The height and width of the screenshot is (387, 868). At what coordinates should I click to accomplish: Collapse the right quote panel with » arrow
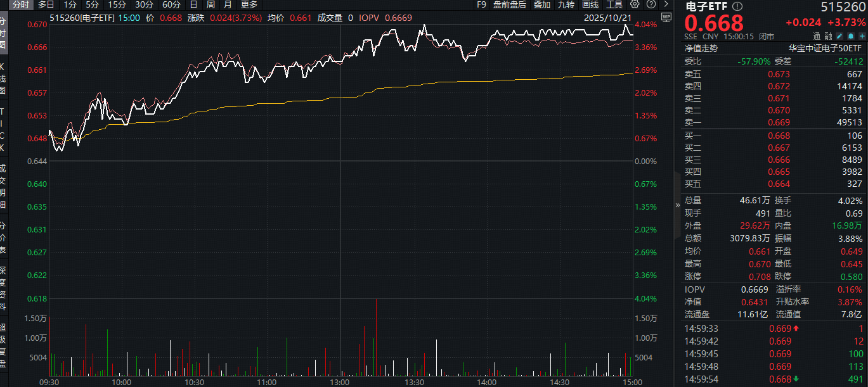(677, 205)
